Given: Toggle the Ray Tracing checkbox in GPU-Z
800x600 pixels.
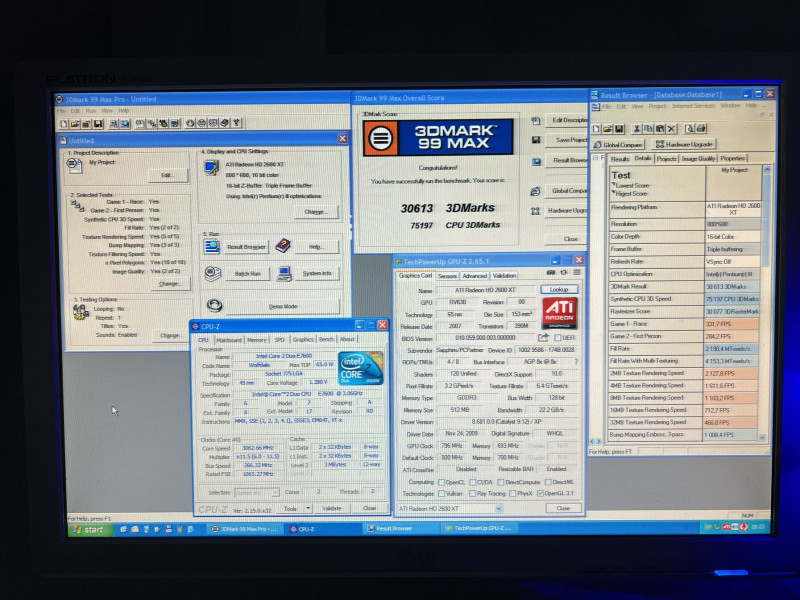Looking at the screenshot, I should [x=472, y=493].
